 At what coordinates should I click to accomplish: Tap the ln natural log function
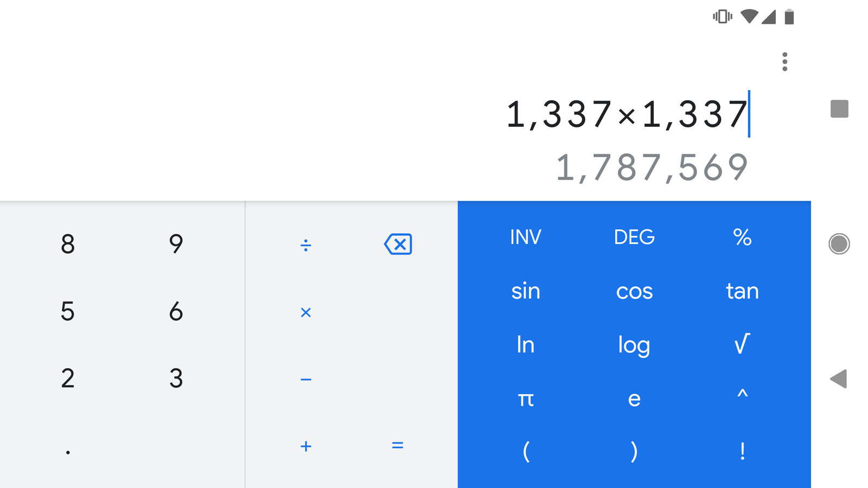[x=526, y=344]
